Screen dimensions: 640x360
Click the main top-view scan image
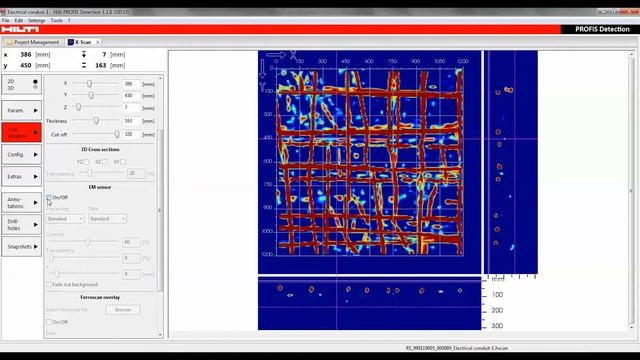[369, 162]
